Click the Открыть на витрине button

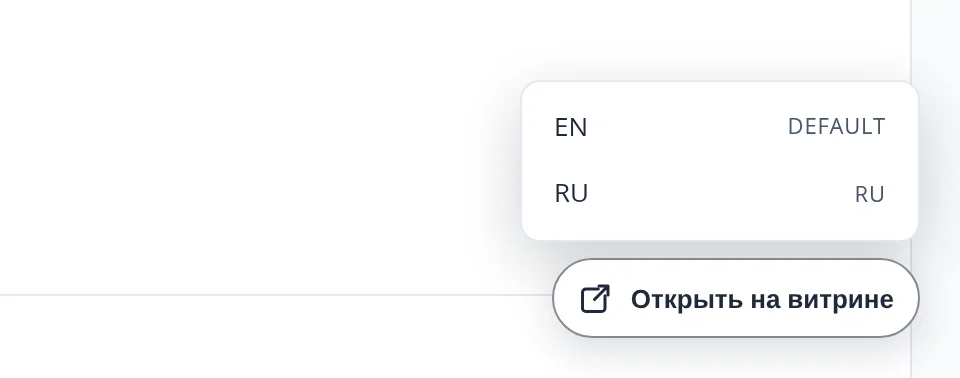coord(735,298)
